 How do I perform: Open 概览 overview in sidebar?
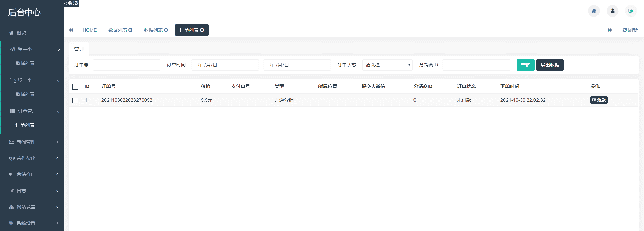tap(21, 33)
